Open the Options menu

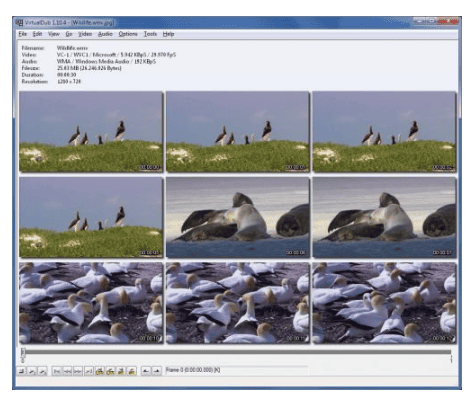[128, 34]
